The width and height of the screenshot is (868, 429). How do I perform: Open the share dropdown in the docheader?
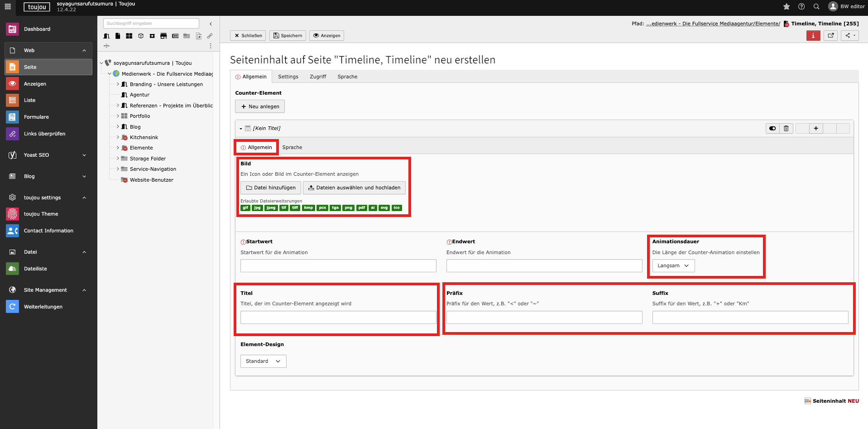(849, 35)
